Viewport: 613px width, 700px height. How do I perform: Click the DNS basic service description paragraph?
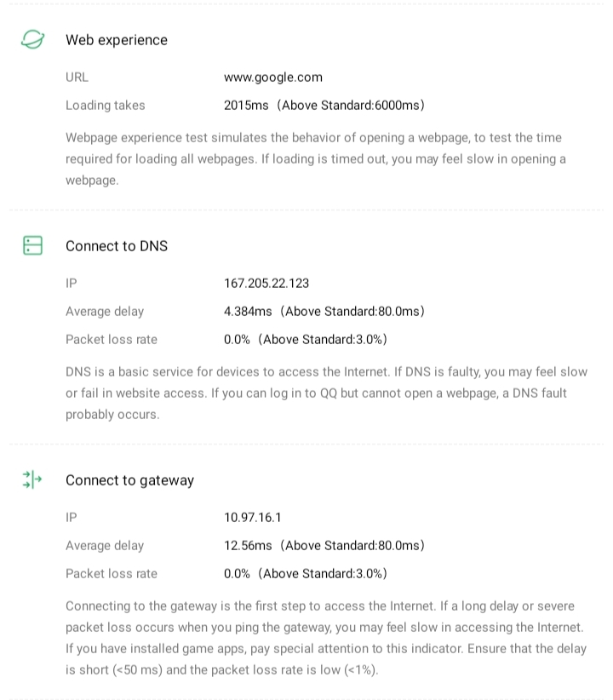click(x=326, y=393)
